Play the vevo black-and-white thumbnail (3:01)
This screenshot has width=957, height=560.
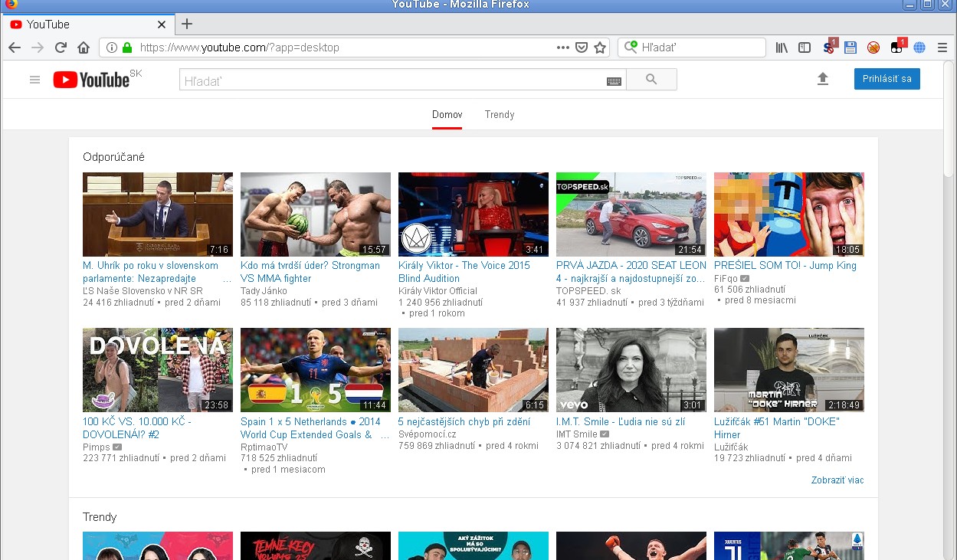coord(631,371)
